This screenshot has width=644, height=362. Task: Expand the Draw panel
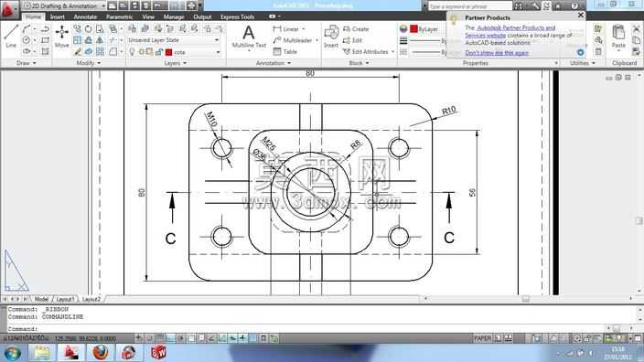click(x=27, y=63)
